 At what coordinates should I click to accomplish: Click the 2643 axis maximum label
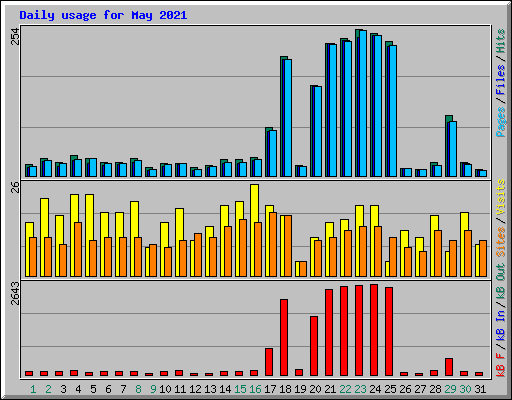[16, 293]
